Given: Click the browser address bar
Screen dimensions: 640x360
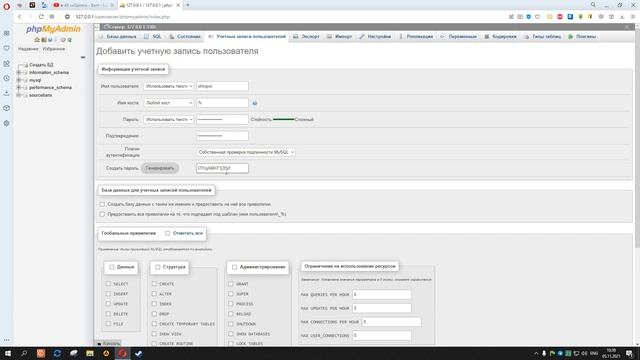Looking at the screenshot, I should (x=286, y=17).
